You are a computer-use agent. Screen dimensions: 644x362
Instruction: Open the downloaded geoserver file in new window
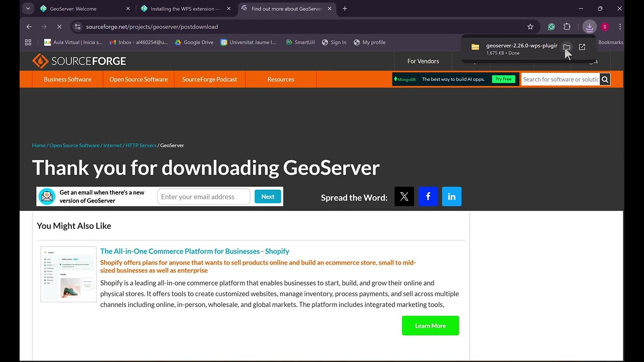point(582,47)
